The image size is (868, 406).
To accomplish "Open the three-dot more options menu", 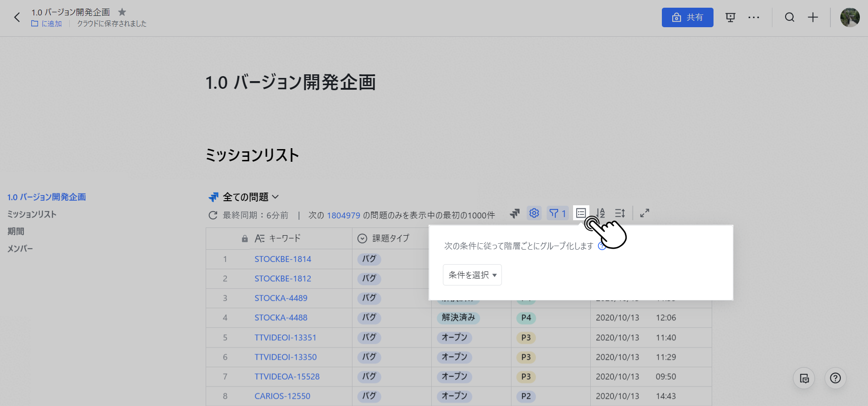I will click(x=754, y=18).
